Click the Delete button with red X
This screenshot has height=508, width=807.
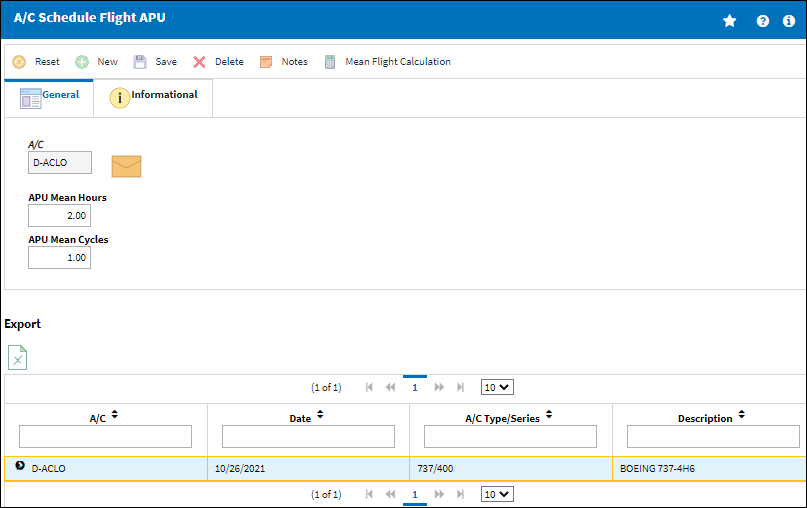pyautogui.click(x=218, y=62)
